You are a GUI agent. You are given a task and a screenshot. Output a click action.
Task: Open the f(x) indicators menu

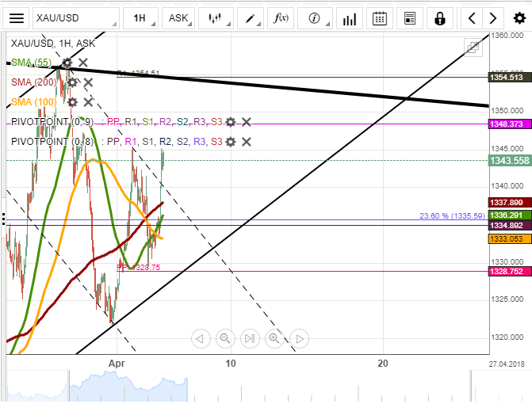tap(281, 18)
